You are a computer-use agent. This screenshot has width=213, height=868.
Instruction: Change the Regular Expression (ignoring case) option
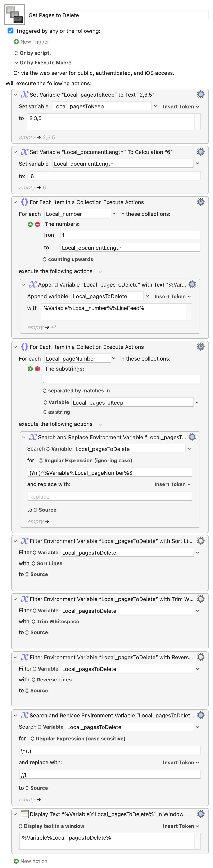click(x=86, y=460)
